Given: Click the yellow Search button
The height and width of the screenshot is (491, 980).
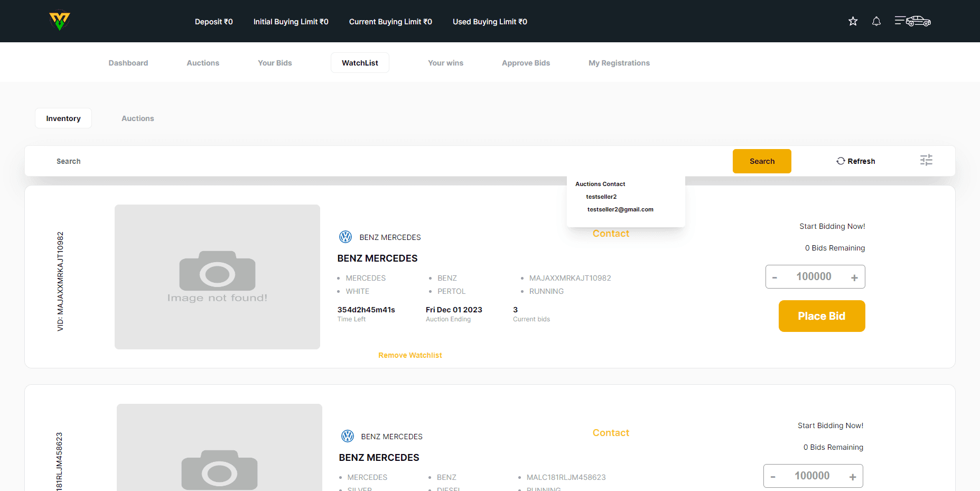Looking at the screenshot, I should 762,161.
